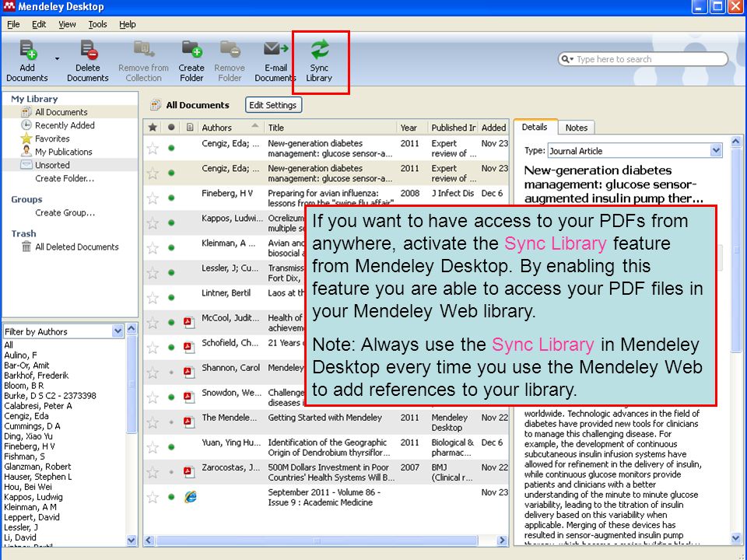Click the E-mail Documents toolbar icon
Image resolution: width=747 pixels, height=560 pixels.
click(x=275, y=48)
